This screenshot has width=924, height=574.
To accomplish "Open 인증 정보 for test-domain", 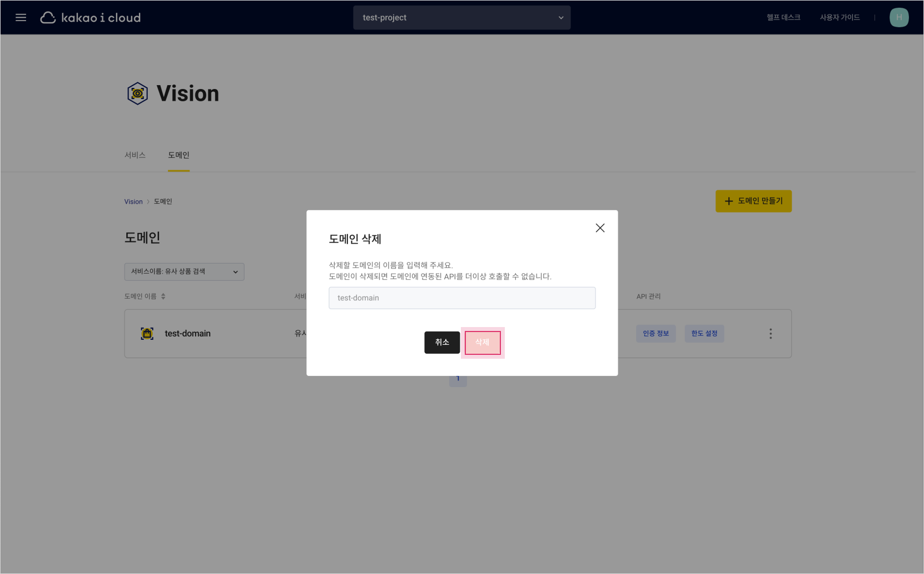I will tap(655, 334).
